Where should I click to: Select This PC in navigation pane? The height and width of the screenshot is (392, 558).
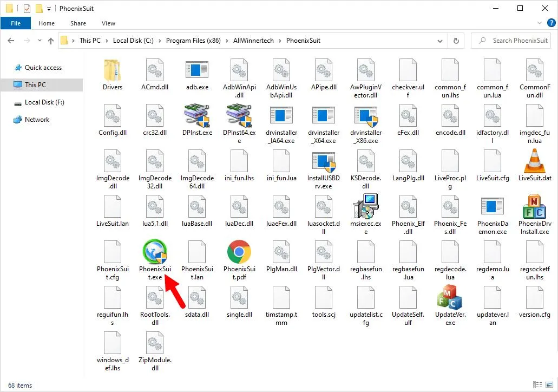[42, 85]
